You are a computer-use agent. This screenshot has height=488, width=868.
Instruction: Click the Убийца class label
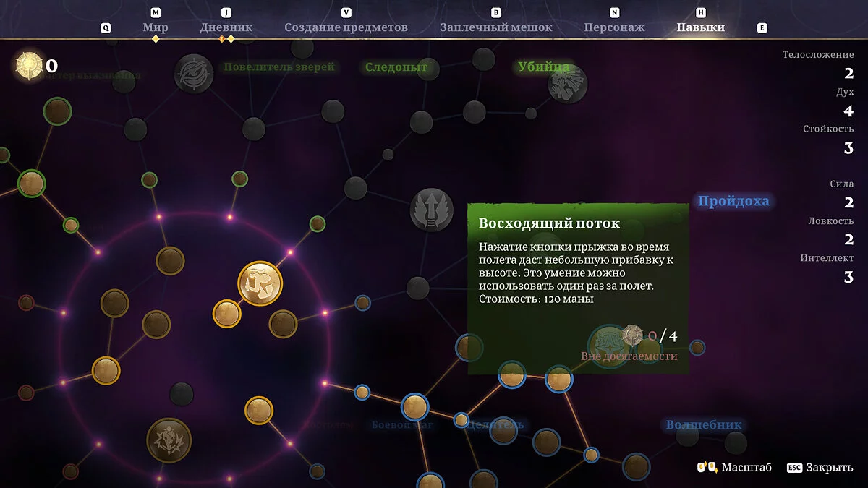544,67
